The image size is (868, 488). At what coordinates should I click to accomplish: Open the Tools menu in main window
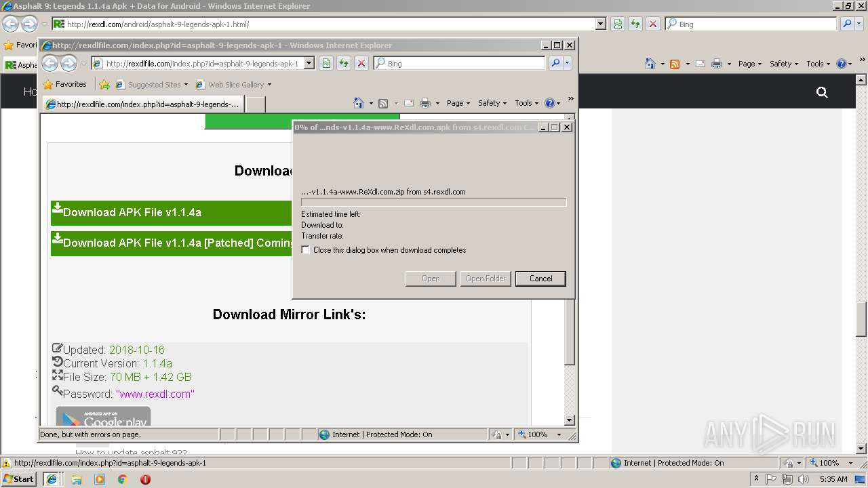pyautogui.click(x=818, y=64)
